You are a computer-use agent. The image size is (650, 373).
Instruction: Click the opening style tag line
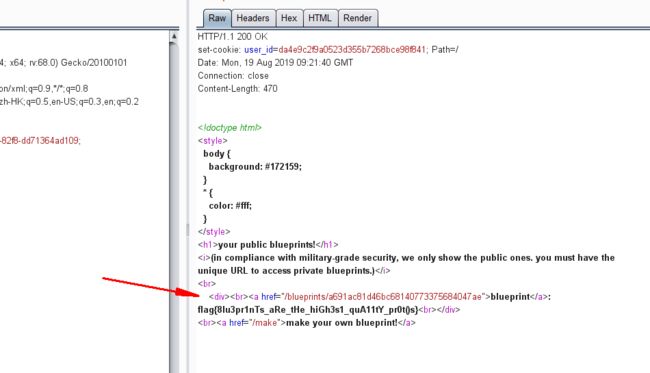click(213, 141)
